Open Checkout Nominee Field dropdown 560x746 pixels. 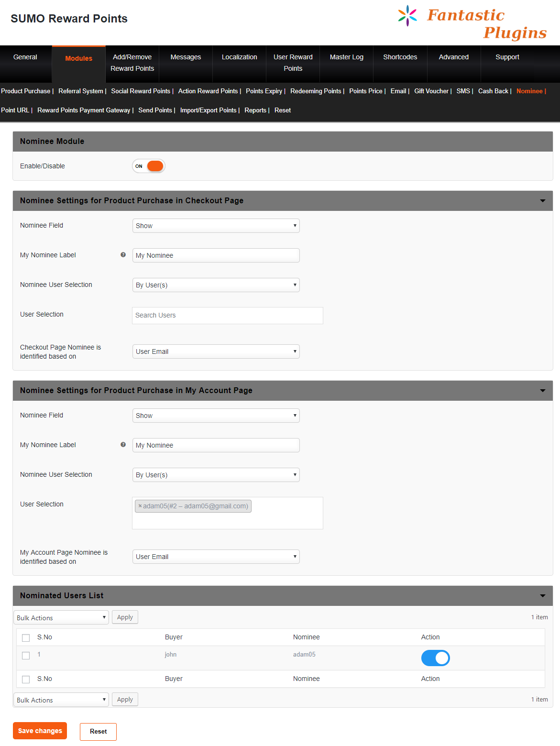tap(216, 226)
